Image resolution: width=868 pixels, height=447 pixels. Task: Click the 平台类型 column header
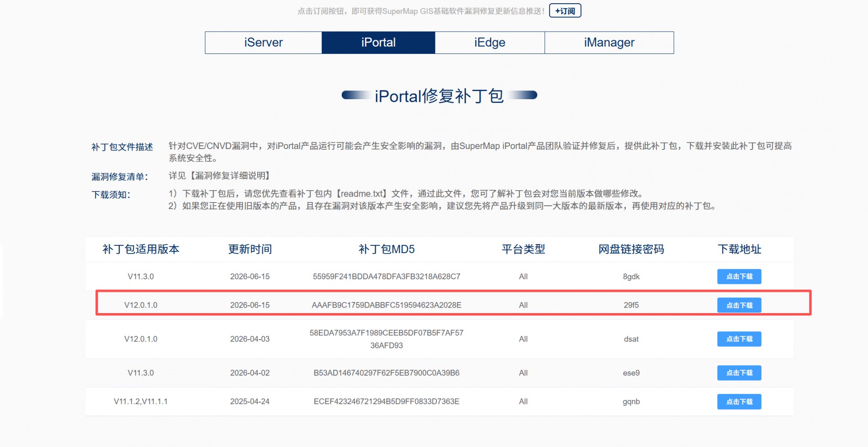(x=524, y=249)
